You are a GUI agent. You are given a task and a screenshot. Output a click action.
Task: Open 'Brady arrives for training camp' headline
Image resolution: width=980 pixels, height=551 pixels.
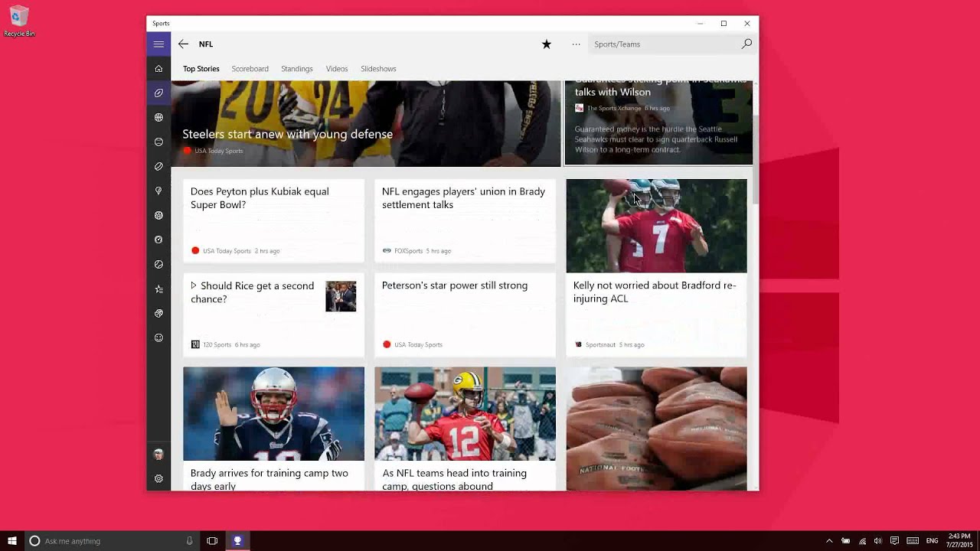269,479
